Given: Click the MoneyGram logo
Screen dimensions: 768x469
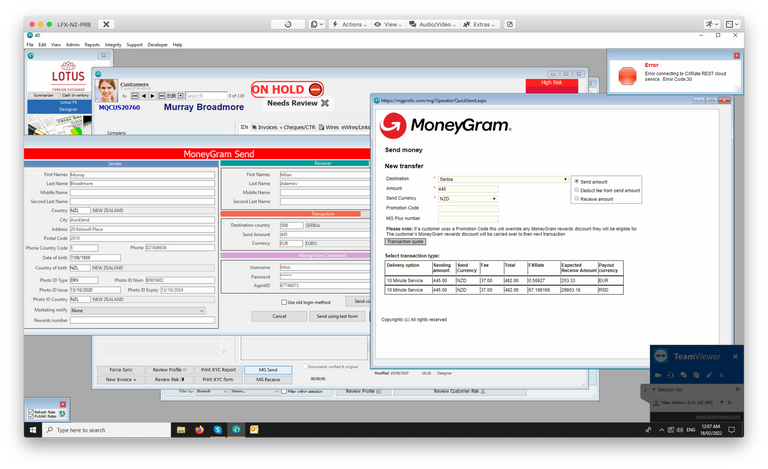Looking at the screenshot, I should (446, 125).
